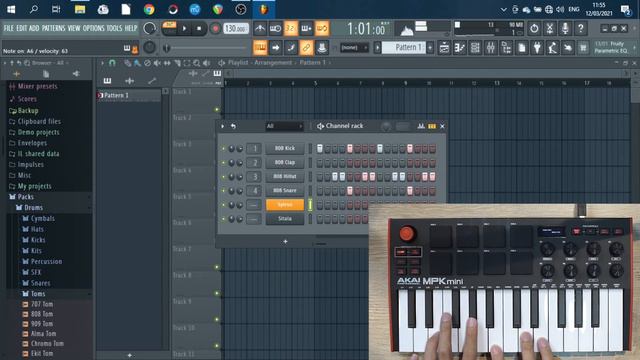Image resolution: width=640 pixels, height=360 pixels.
Task: Open the OPTIONS menu
Action: 93,28
